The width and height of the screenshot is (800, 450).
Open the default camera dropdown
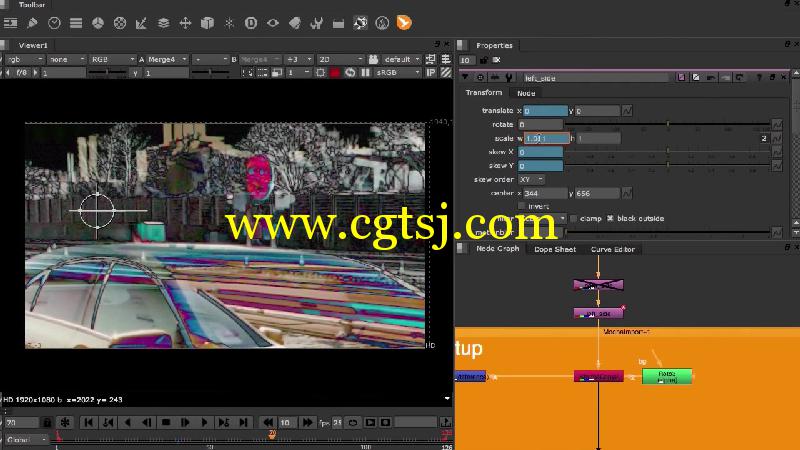(x=402, y=60)
